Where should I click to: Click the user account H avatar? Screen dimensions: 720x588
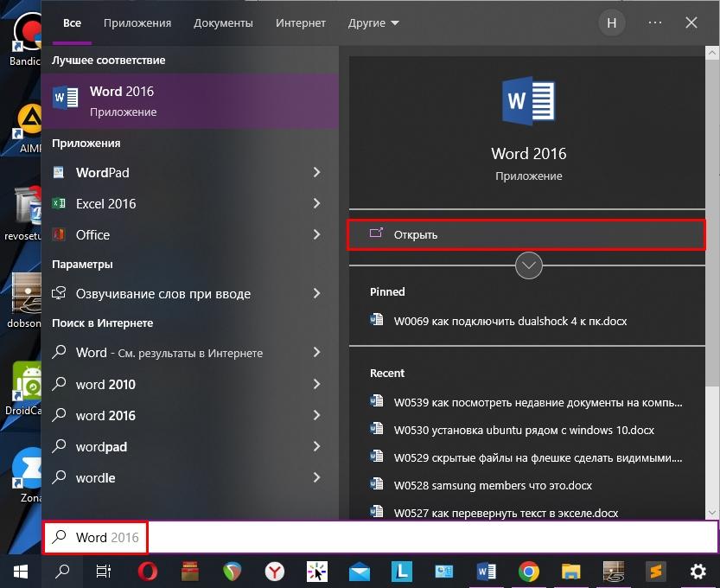click(612, 22)
